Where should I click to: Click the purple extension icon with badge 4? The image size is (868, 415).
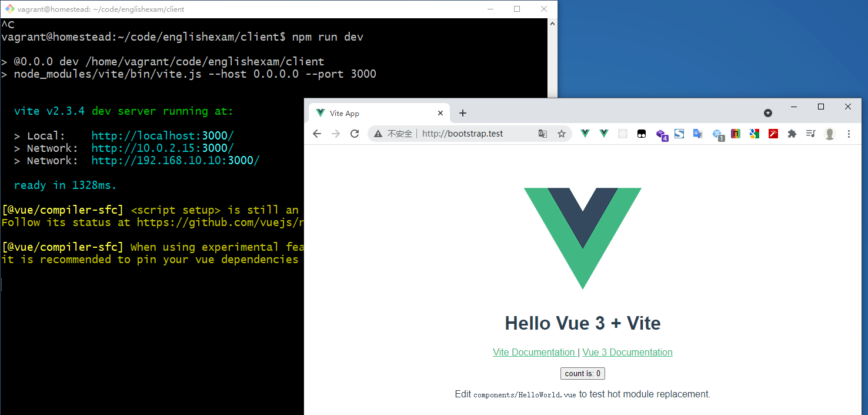point(662,135)
